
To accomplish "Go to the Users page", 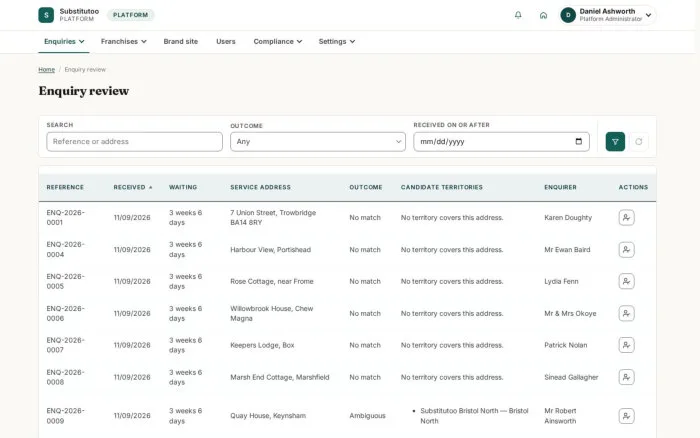I will [x=225, y=42].
